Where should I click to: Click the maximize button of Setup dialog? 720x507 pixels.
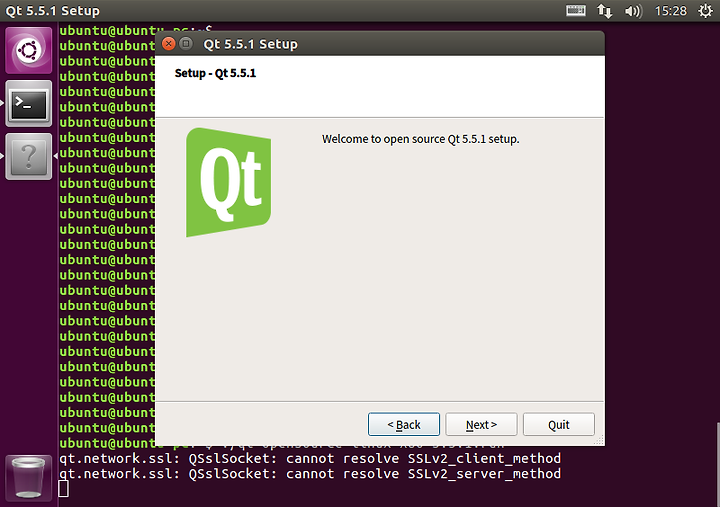click(x=186, y=44)
